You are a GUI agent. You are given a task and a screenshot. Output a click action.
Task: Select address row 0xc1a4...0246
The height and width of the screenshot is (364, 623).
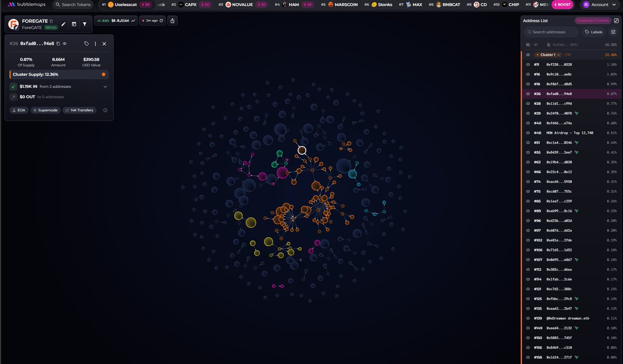572,142
